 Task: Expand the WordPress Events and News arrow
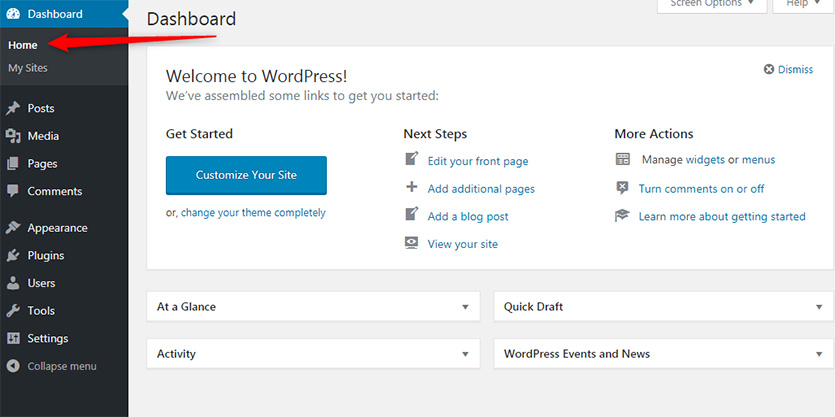(x=819, y=354)
